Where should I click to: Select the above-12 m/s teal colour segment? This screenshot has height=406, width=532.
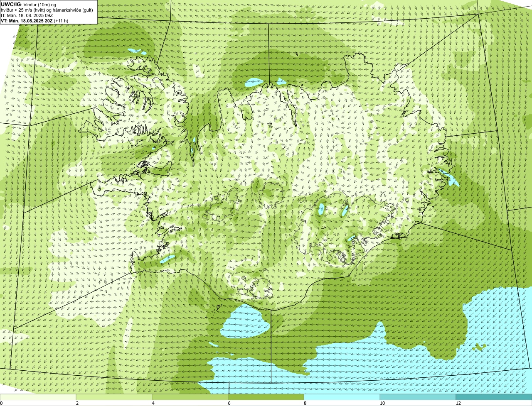click(x=494, y=397)
